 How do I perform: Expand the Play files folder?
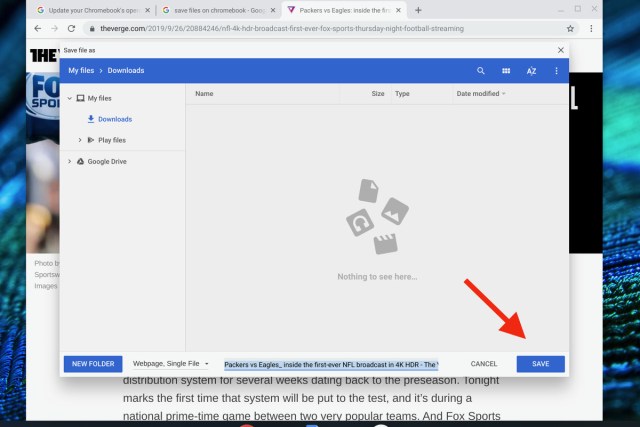pos(80,140)
